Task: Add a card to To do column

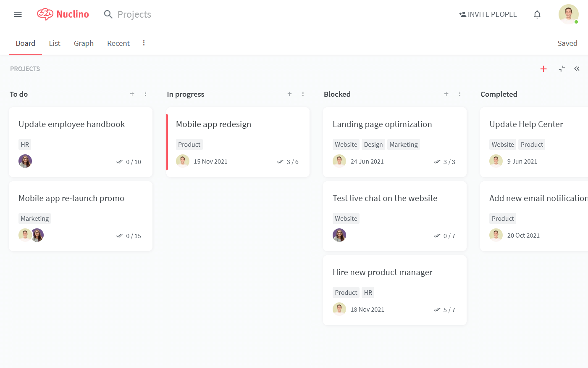Action: pos(132,94)
